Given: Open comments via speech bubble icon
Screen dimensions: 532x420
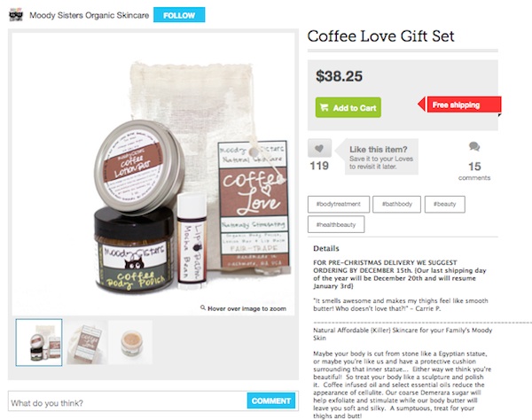Looking at the screenshot, I should 474,147.
